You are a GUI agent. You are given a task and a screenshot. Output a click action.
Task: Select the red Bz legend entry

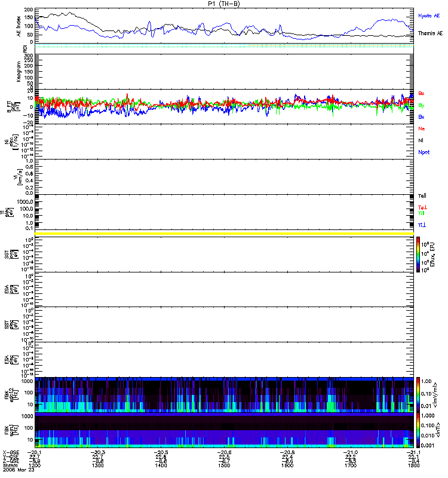point(422,94)
